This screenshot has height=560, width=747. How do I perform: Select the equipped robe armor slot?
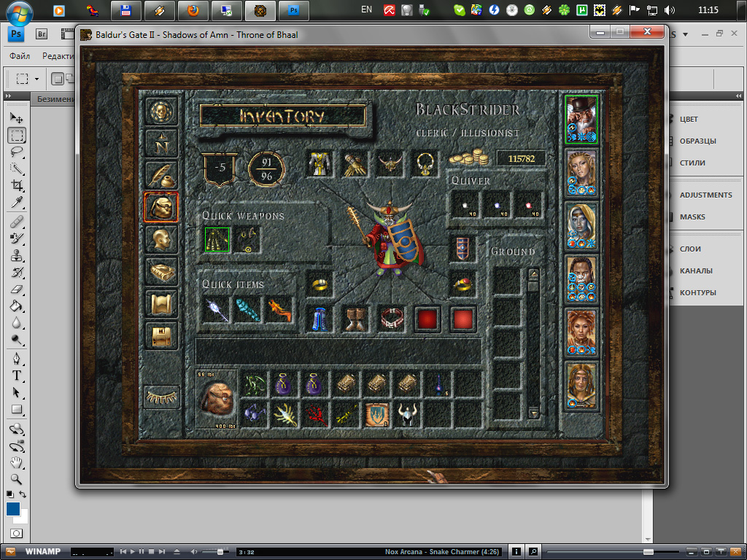pos(320,164)
